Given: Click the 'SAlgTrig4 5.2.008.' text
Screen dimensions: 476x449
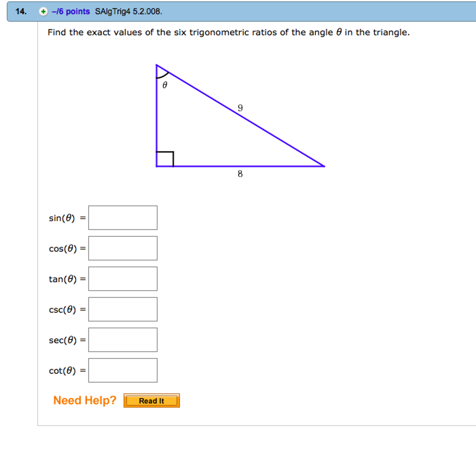Looking at the screenshot, I should point(128,11).
